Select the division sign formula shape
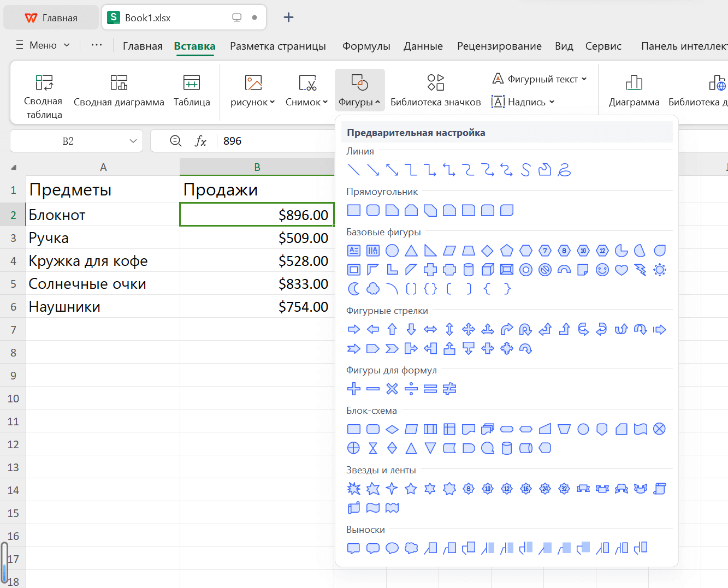 point(411,389)
